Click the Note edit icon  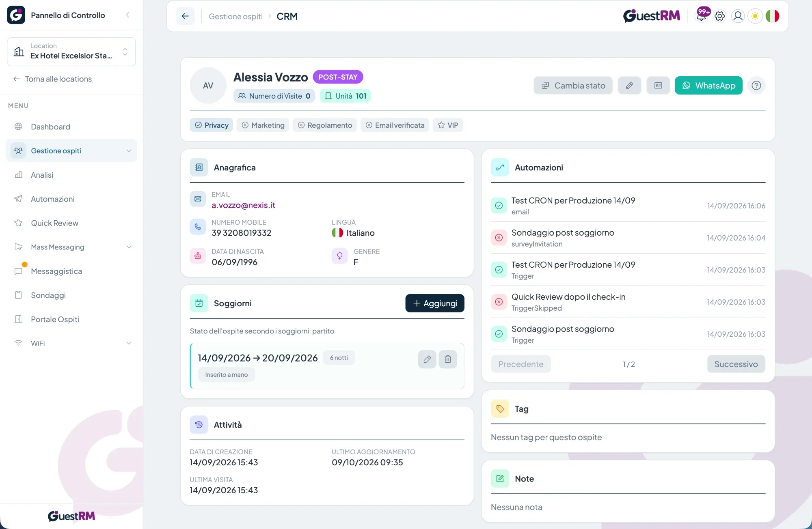[x=500, y=478]
